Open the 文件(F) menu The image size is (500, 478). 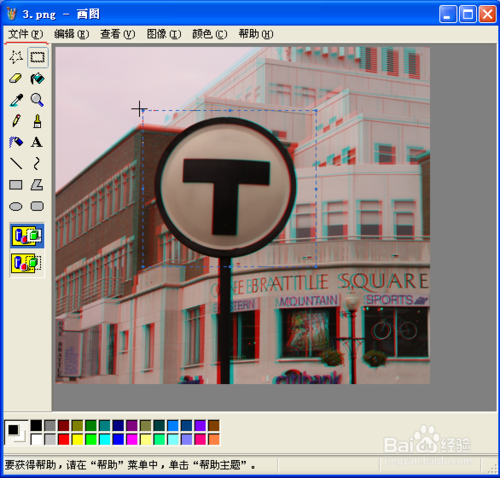(26, 34)
